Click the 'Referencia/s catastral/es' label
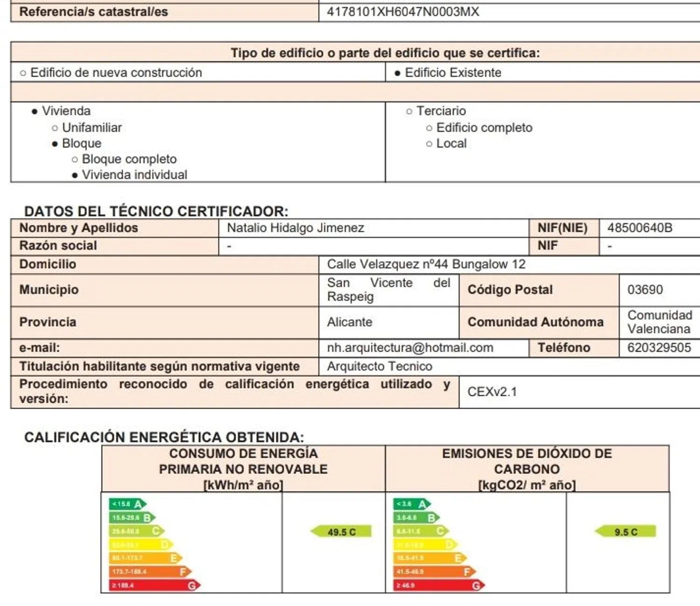700x606 pixels. [93, 12]
